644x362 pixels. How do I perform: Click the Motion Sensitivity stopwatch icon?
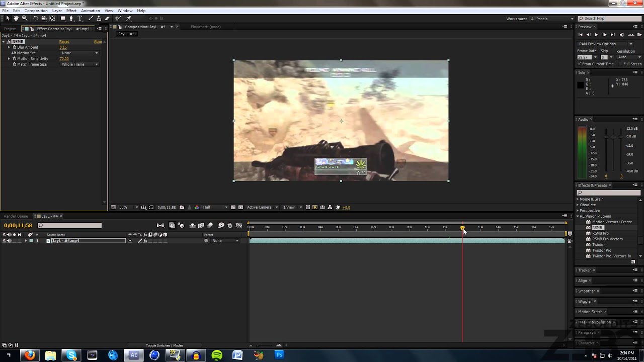(15, 59)
